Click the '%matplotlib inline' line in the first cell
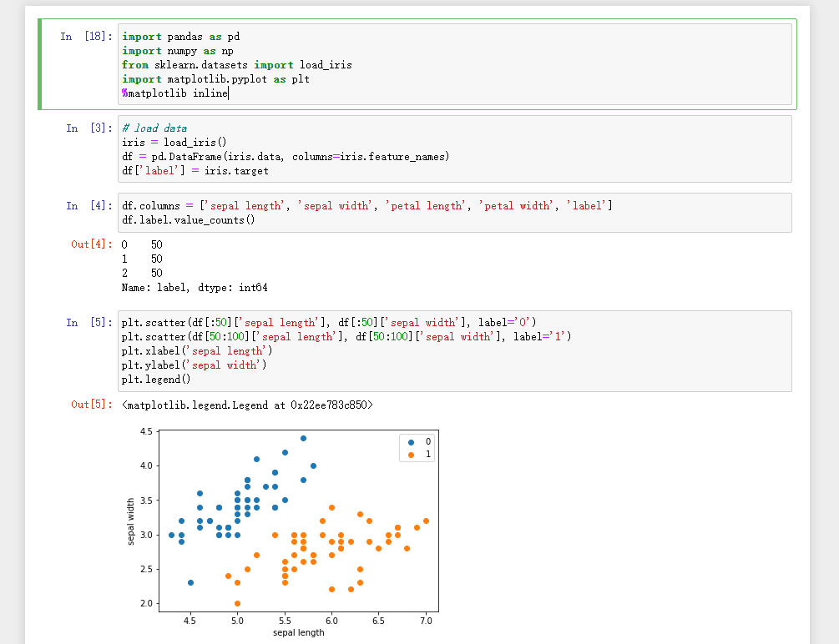Image resolution: width=839 pixels, height=644 pixels. (174, 93)
